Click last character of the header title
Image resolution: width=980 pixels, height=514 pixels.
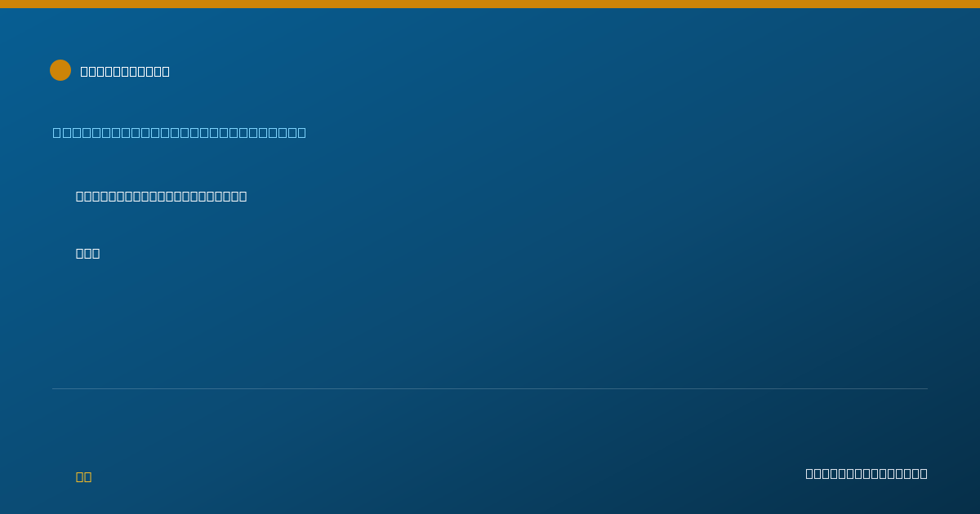point(166,71)
